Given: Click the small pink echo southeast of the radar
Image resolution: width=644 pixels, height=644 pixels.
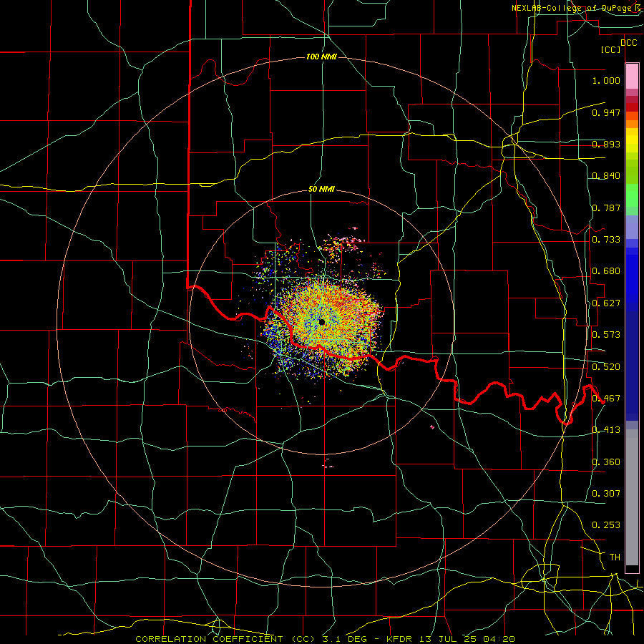Looking at the screenshot, I should (432, 427).
